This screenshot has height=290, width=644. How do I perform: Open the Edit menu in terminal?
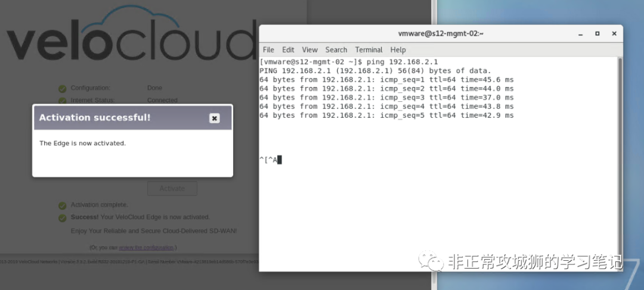(288, 49)
